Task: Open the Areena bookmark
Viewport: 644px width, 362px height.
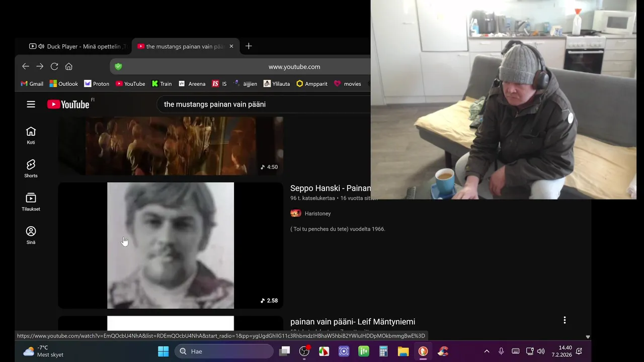Action: [192, 84]
